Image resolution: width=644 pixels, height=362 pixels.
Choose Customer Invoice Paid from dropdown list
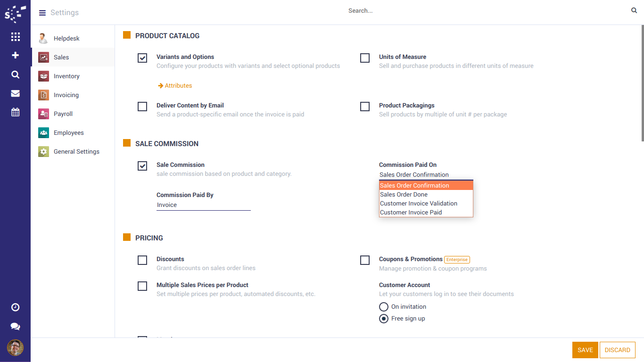(x=411, y=213)
